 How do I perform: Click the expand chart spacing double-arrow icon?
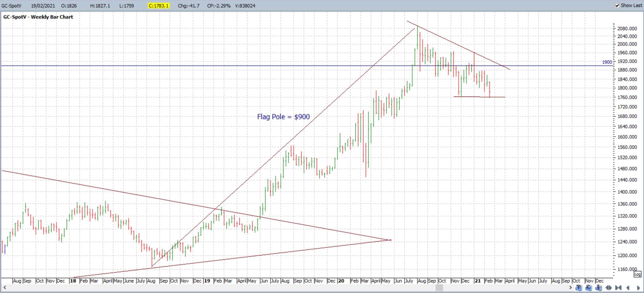608,288
